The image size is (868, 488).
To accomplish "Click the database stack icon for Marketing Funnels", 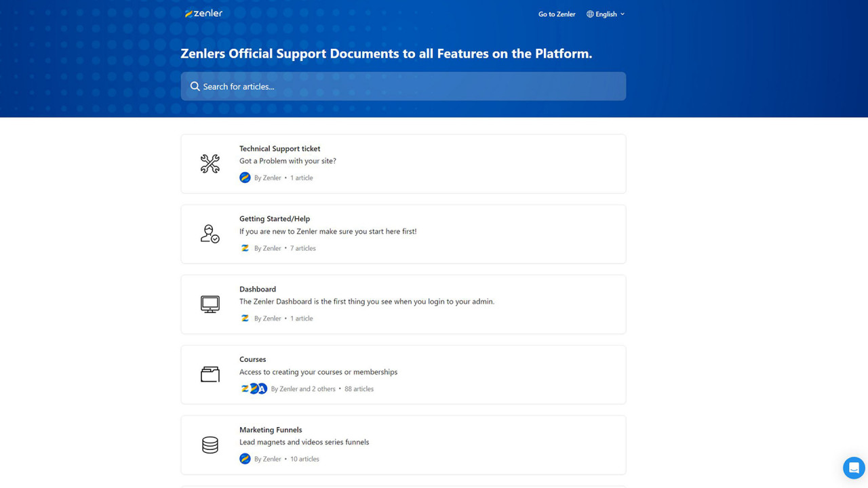I will (210, 445).
